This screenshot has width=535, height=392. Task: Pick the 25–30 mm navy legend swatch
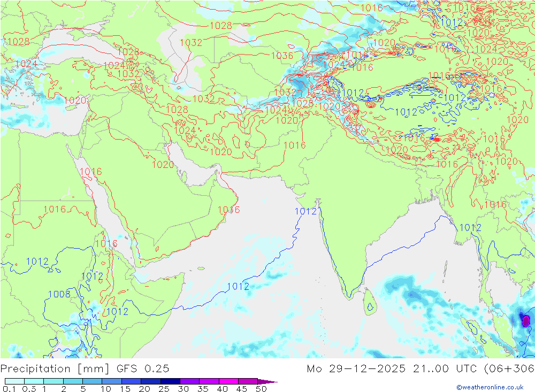point(170,381)
